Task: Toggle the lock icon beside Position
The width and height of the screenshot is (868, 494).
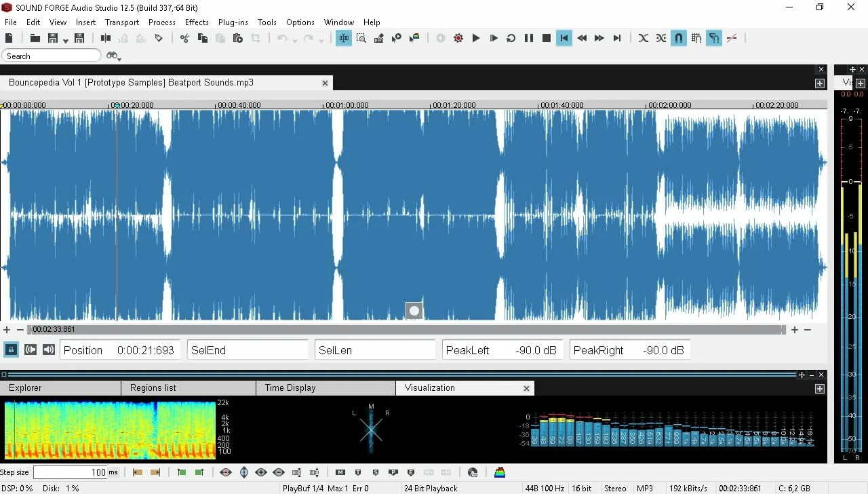Action: 11,349
